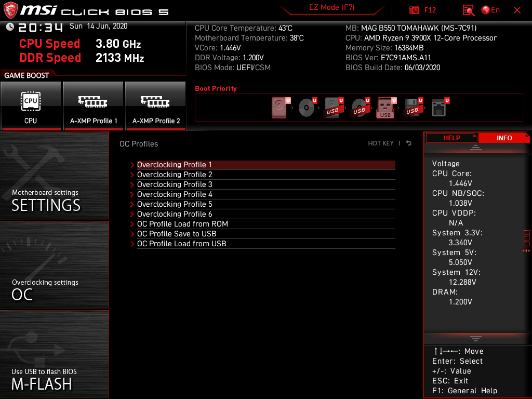Exit the BIOS with the red X
The width and height of the screenshot is (532, 399).
[517, 10]
